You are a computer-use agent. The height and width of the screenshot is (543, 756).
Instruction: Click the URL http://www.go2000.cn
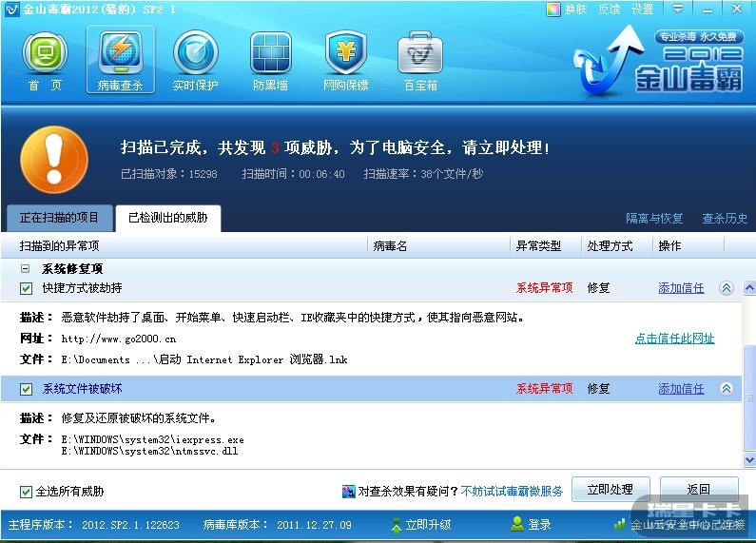point(119,339)
